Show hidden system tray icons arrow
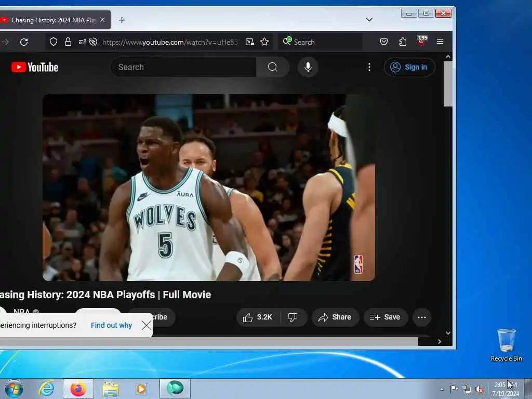This screenshot has height=399, width=532. point(442,389)
